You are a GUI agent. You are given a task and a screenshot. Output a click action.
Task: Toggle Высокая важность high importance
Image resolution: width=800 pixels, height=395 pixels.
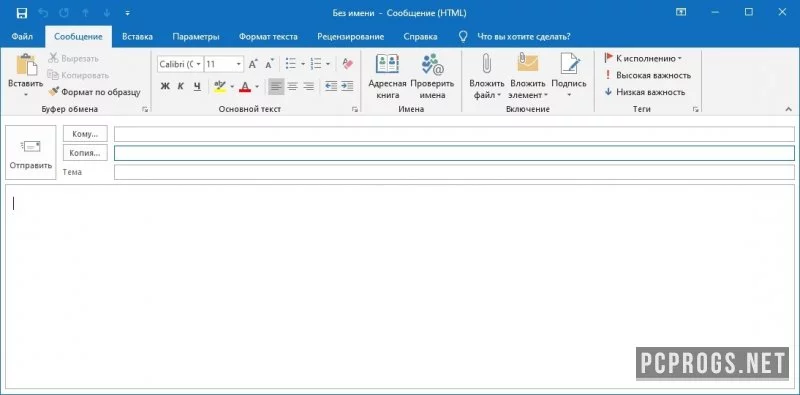click(647, 75)
